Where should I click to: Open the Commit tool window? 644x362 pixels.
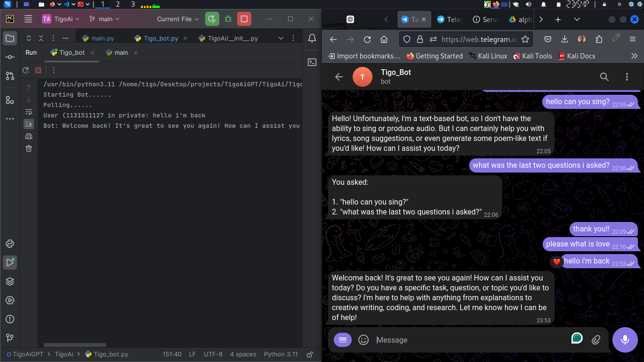10,57
